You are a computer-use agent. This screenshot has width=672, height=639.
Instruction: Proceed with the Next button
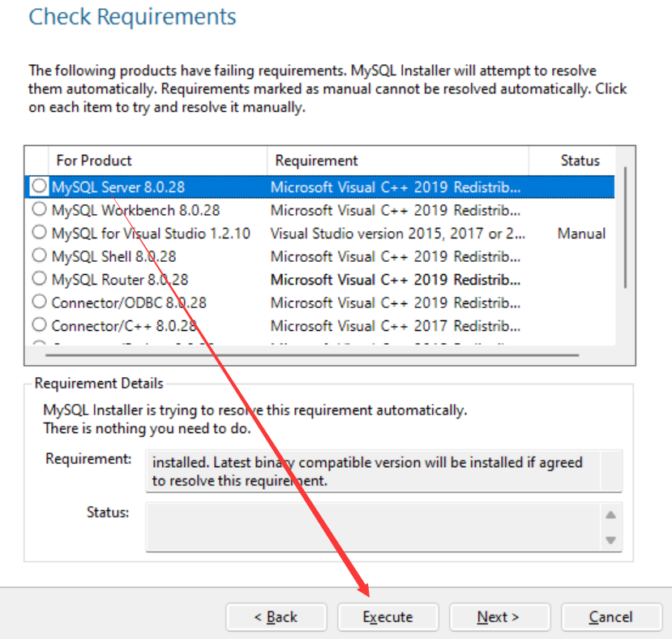coord(499,617)
